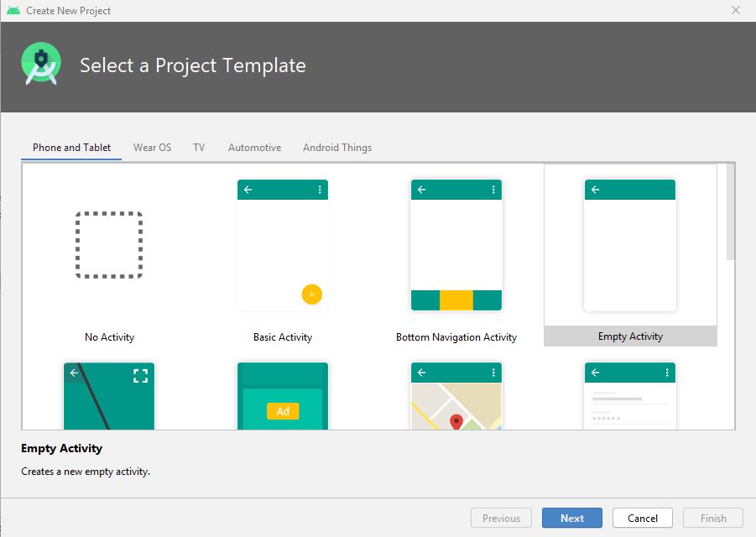This screenshot has height=537, width=756.
Task: Pick the Bottom Navigation Activity template preview
Action: [x=456, y=245]
